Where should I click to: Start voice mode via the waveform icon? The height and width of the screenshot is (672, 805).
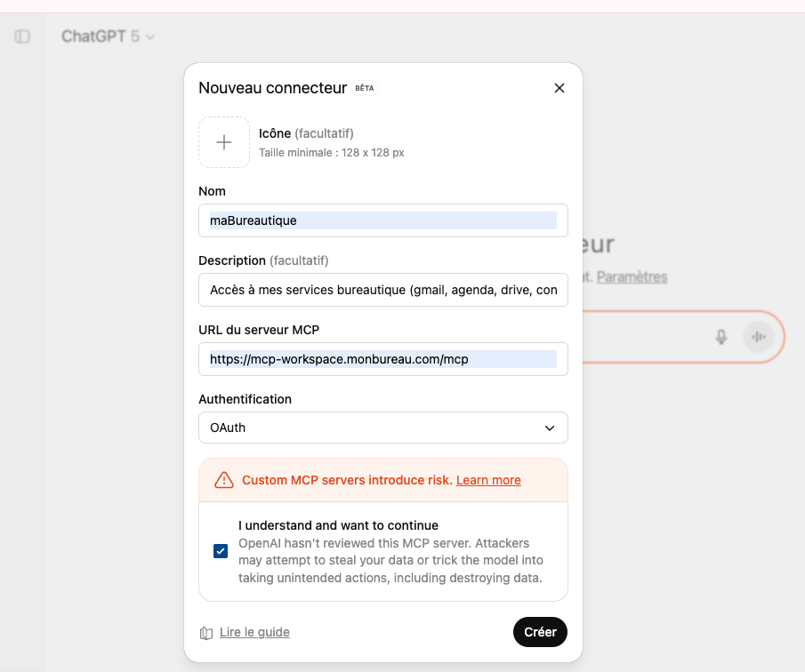(x=758, y=337)
